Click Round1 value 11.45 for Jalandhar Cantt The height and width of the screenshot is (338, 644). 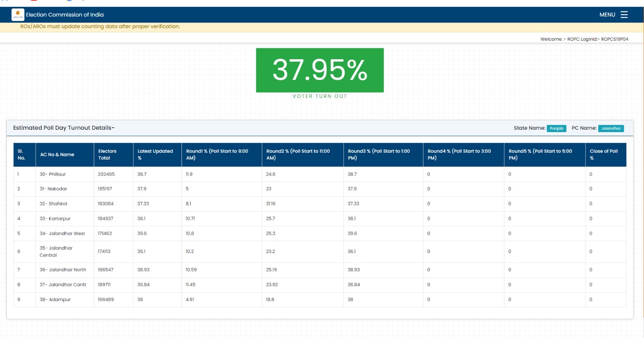[190, 284]
